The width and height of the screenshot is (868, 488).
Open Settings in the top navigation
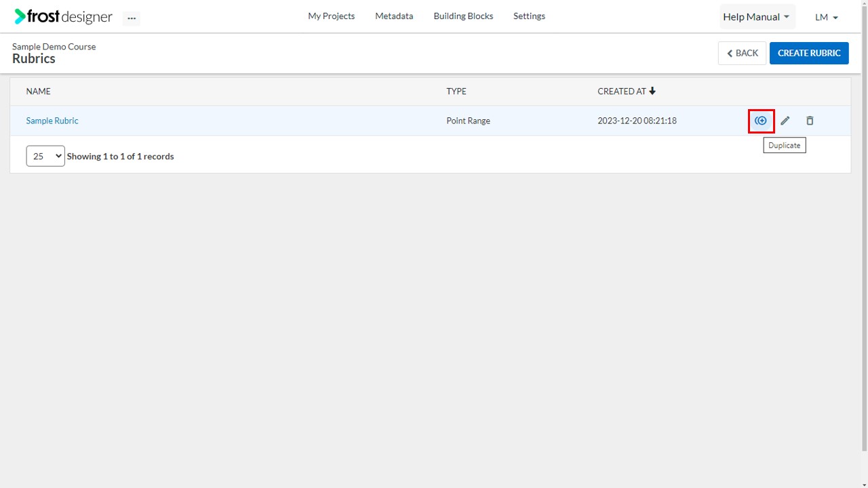coord(529,16)
